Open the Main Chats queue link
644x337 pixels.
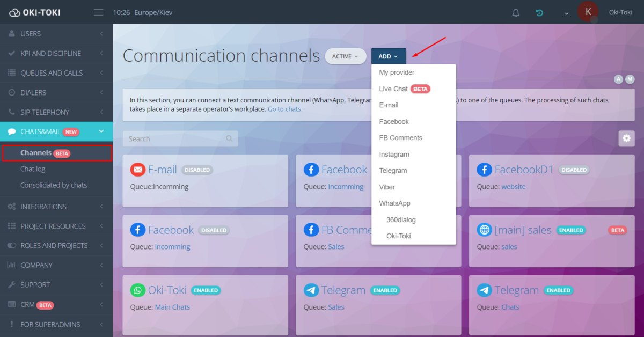(x=172, y=307)
